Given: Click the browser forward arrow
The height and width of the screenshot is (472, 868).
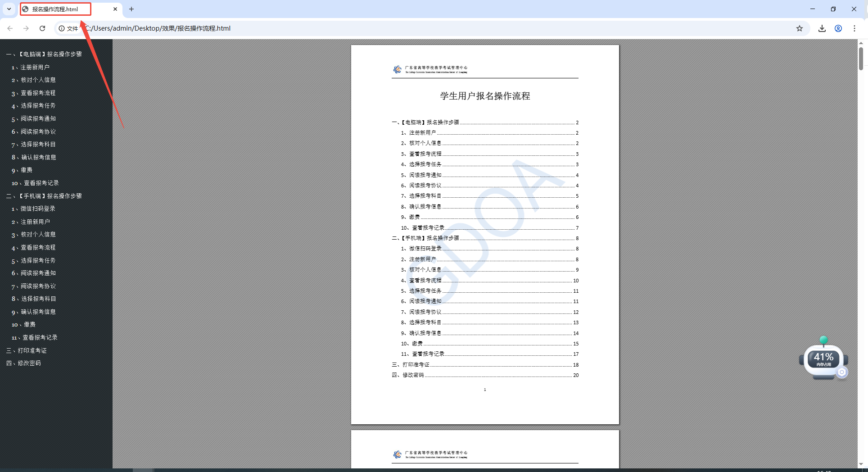Looking at the screenshot, I should click(x=26, y=28).
